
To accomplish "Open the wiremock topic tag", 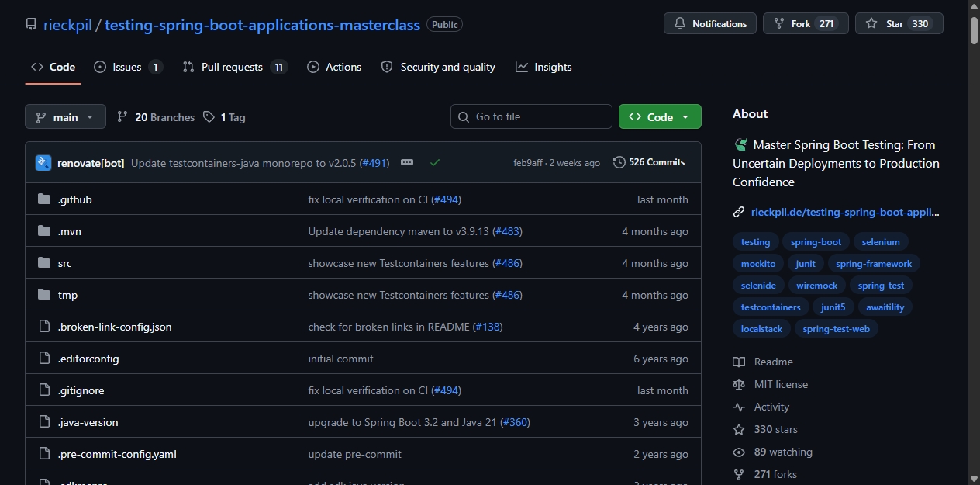I will click(x=816, y=286).
